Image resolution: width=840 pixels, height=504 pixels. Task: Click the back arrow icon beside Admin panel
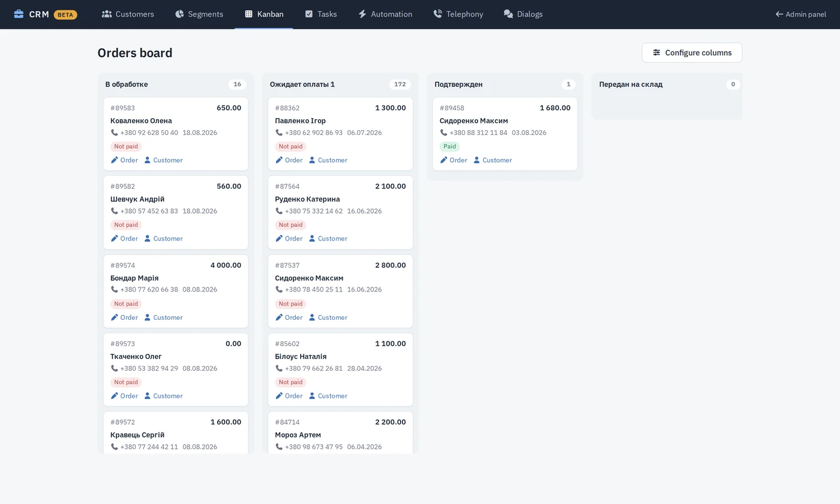point(779,14)
